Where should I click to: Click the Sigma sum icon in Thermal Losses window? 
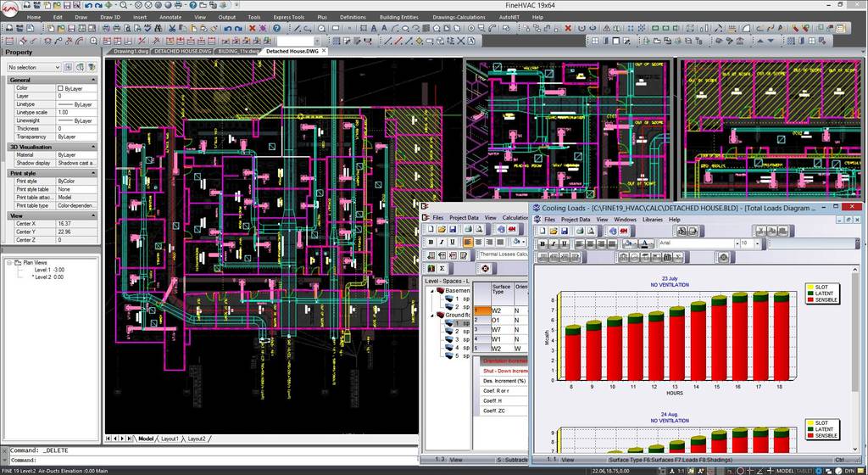click(x=442, y=268)
